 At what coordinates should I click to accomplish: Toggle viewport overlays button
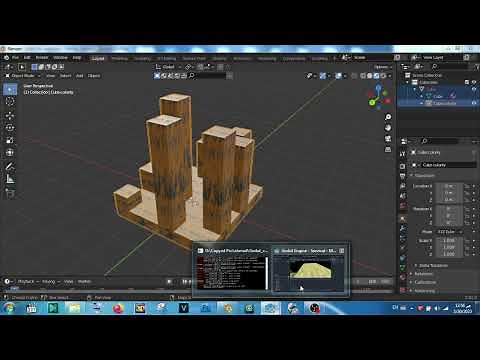click(338, 76)
